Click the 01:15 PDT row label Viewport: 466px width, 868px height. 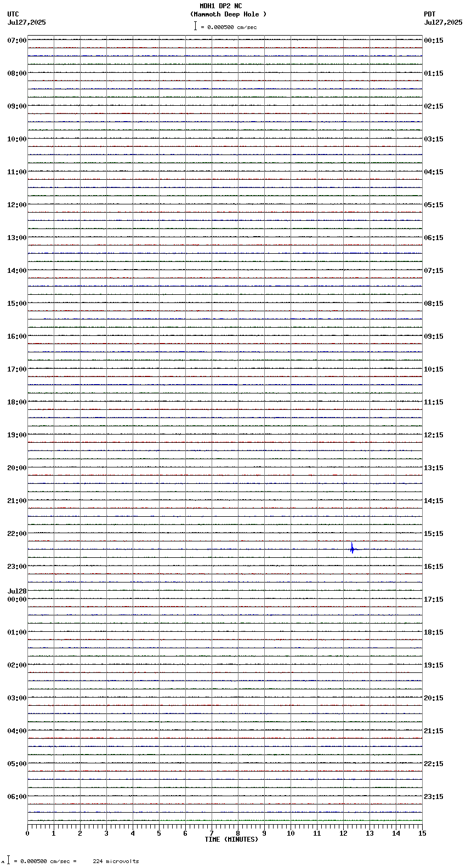(434, 73)
